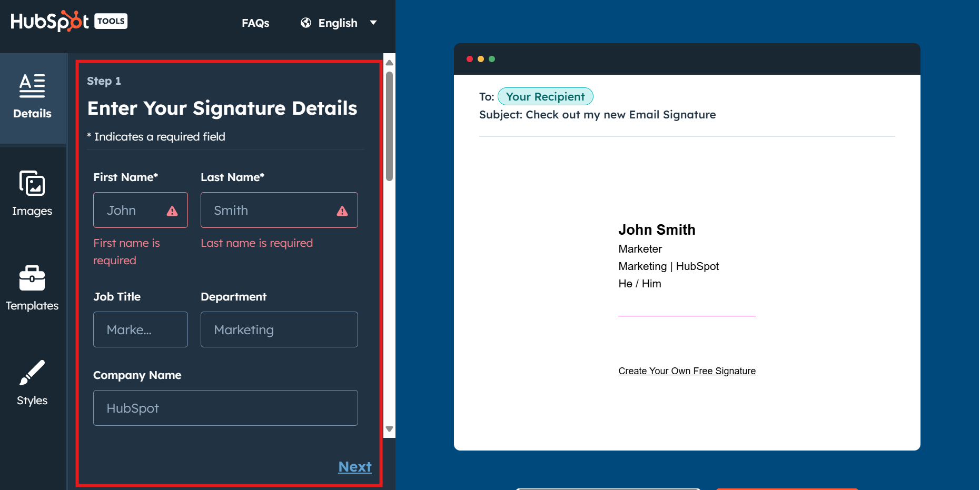This screenshot has width=980, height=490.
Task: Click the HubSpot Tools logo
Action: [68, 21]
